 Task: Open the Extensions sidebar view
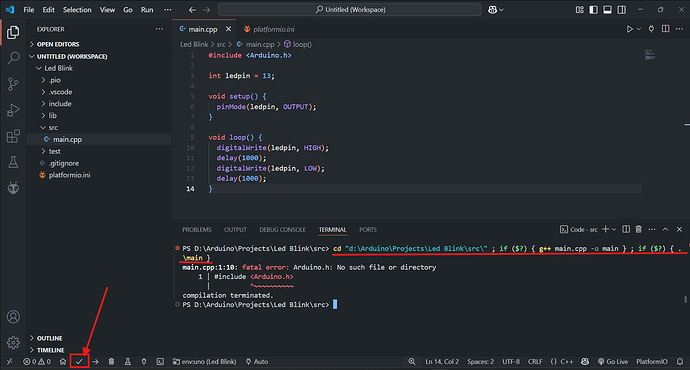click(13, 136)
